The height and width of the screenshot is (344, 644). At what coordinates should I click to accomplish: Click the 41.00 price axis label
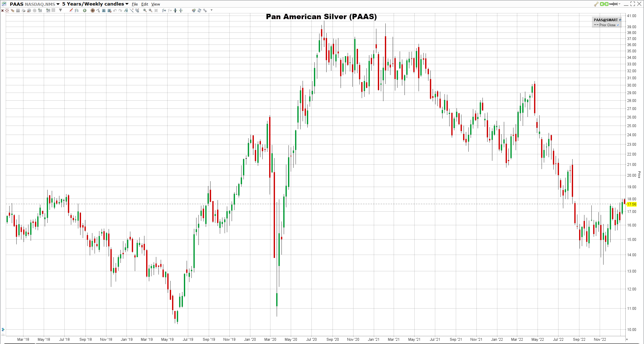[x=631, y=16]
